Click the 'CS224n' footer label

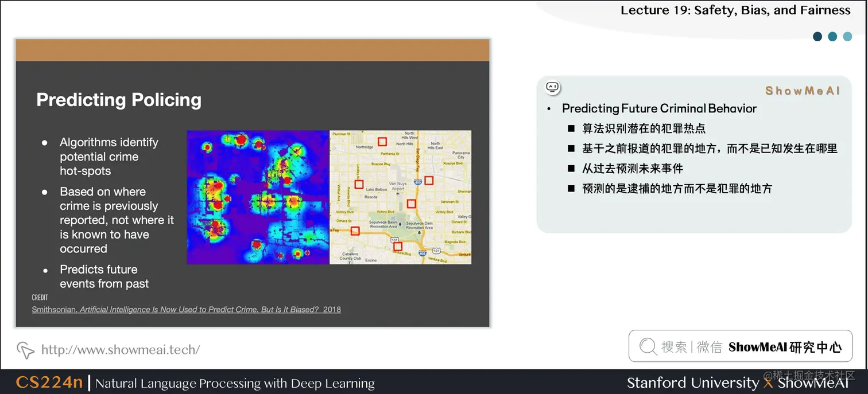[x=49, y=383]
